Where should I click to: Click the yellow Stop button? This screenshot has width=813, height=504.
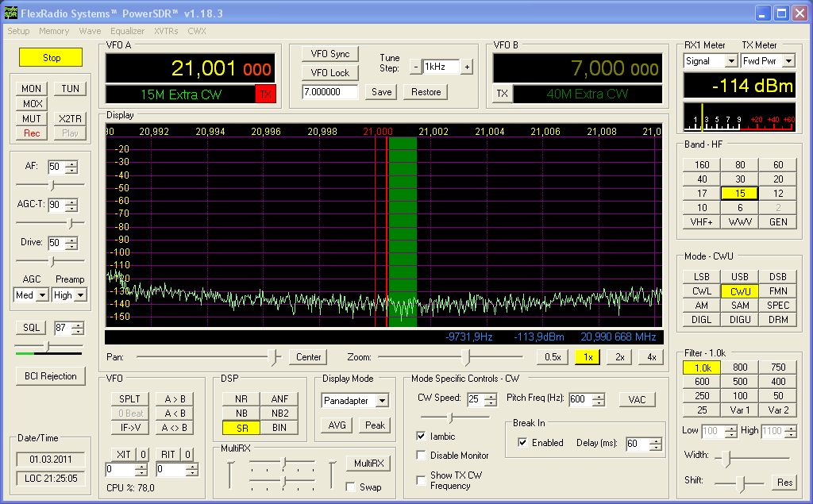tap(51, 58)
